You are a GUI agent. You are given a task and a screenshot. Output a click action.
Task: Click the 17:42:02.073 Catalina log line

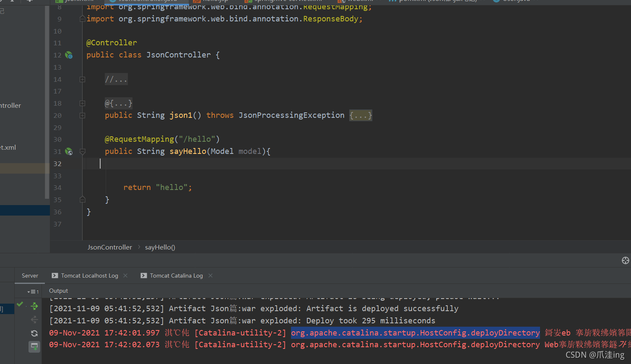click(x=340, y=345)
